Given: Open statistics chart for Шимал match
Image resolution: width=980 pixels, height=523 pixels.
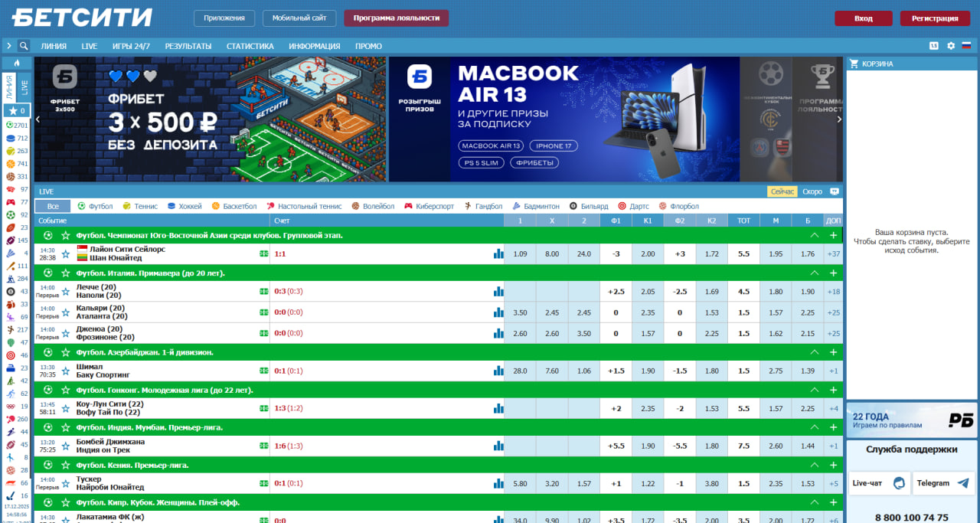Looking at the screenshot, I should [x=498, y=371].
